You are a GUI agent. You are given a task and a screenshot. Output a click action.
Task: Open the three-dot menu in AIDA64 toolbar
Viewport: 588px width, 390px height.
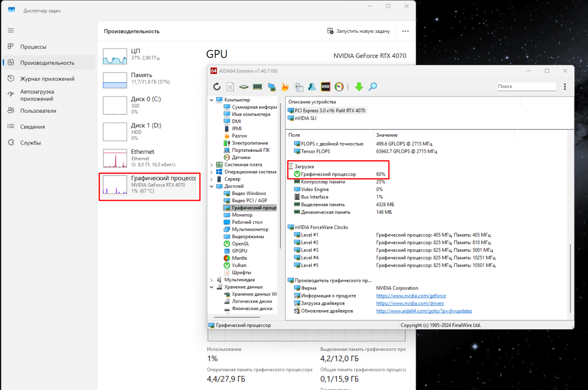565,86
